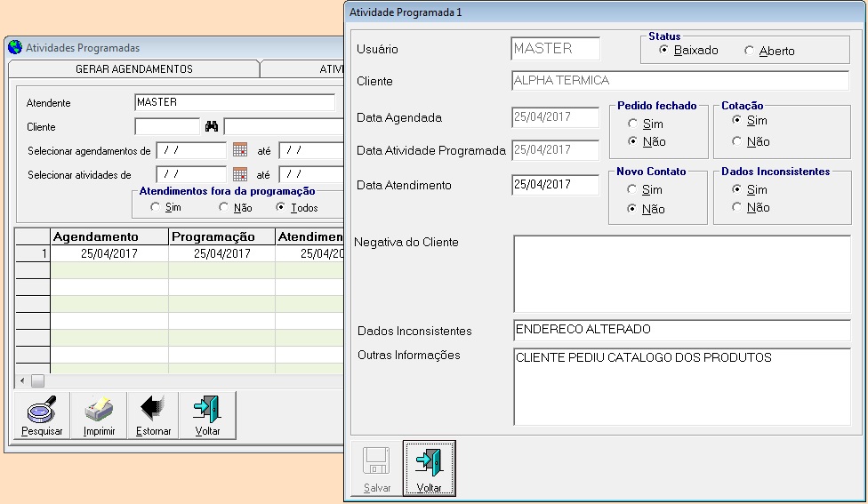Click the binoculars client search icon
Viewport: 868px width, 504px height.
(212, 126)
